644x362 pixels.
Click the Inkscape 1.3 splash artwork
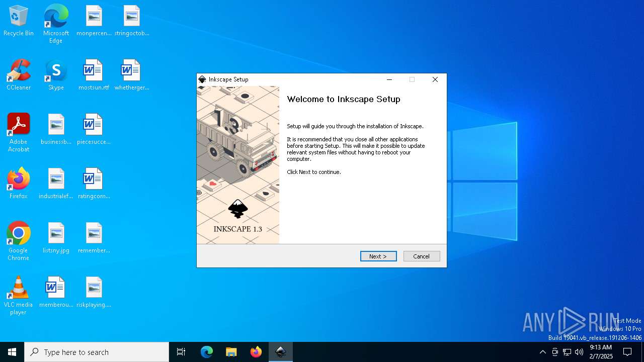[x=238, y=165]
